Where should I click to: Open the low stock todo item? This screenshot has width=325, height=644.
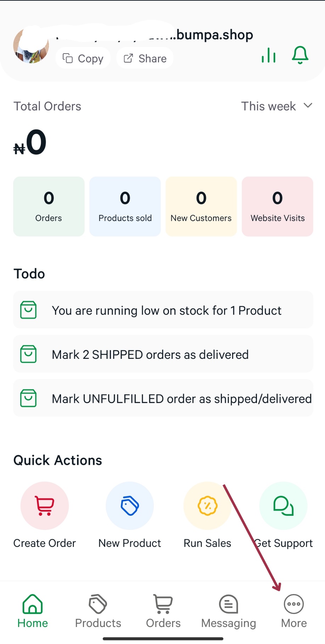pyautogui.click(x=163, y=310)
